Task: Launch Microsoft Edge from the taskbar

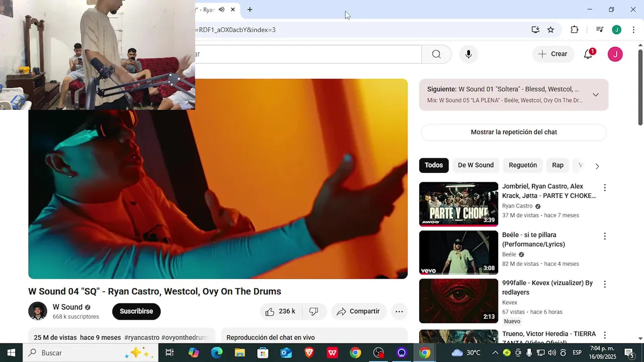Action: pos(217,352)
